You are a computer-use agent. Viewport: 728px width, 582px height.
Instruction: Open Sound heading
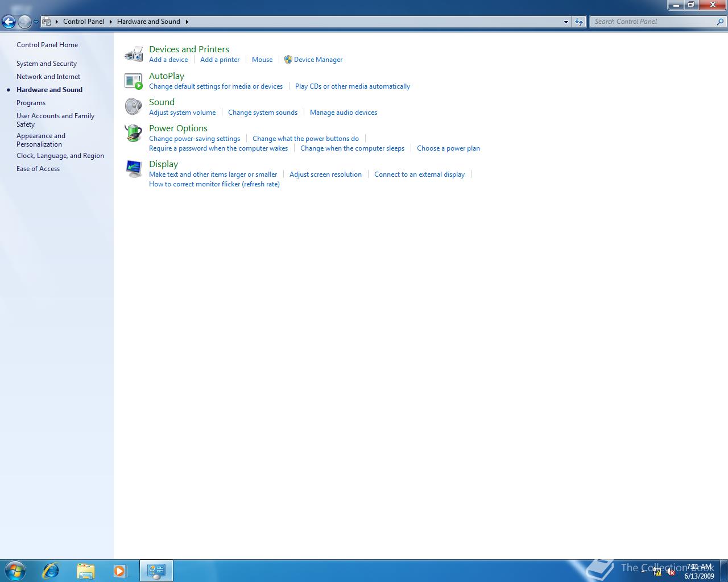tap(162, 102)
